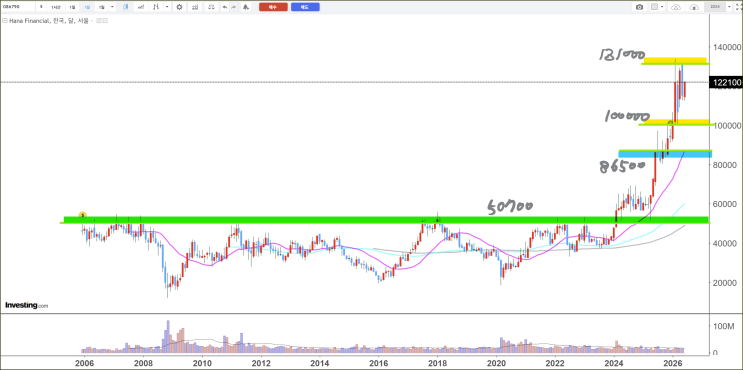The height and width of the screenshot is (370, 743).
Task: Click the red buy button
Action: [273, 7]
